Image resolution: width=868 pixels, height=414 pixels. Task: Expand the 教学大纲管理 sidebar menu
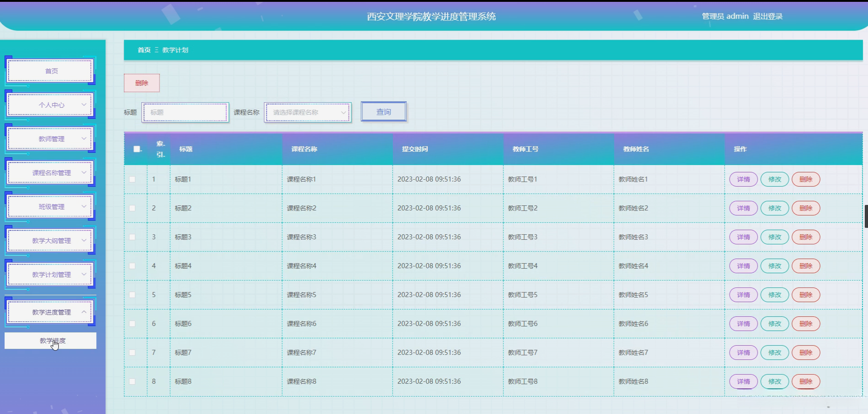[50, 241]
